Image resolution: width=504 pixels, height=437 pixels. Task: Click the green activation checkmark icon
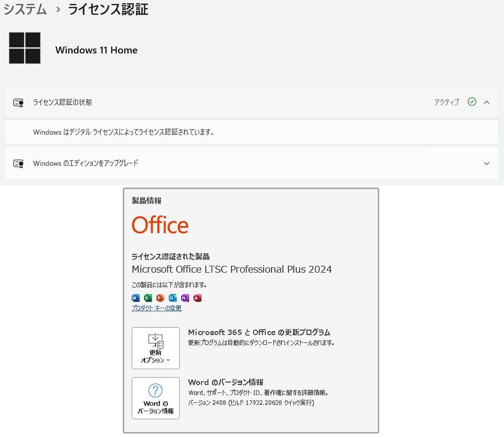[472, 102]
